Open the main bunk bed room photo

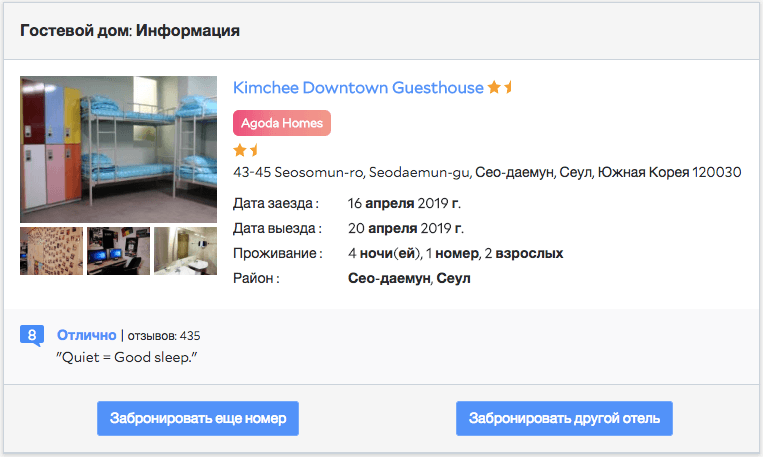[x=118, y=149]
